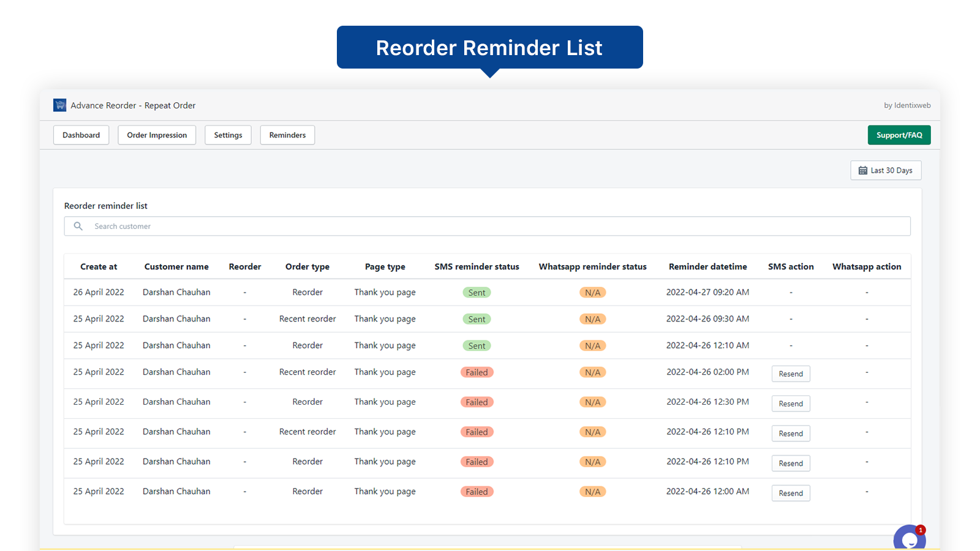Select the 26 April 2022 date cell

(x=99, y=292)
